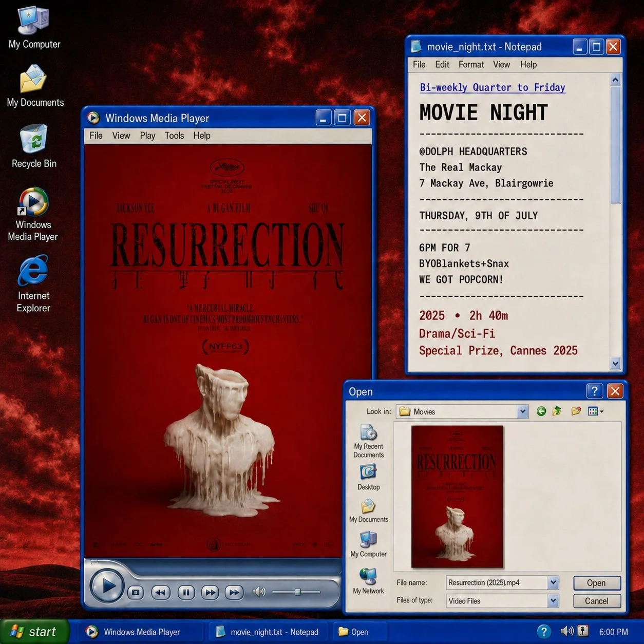Click the Special Prize, Cannes 2025 line
644x644 pixels.
(x=498, y=351)
